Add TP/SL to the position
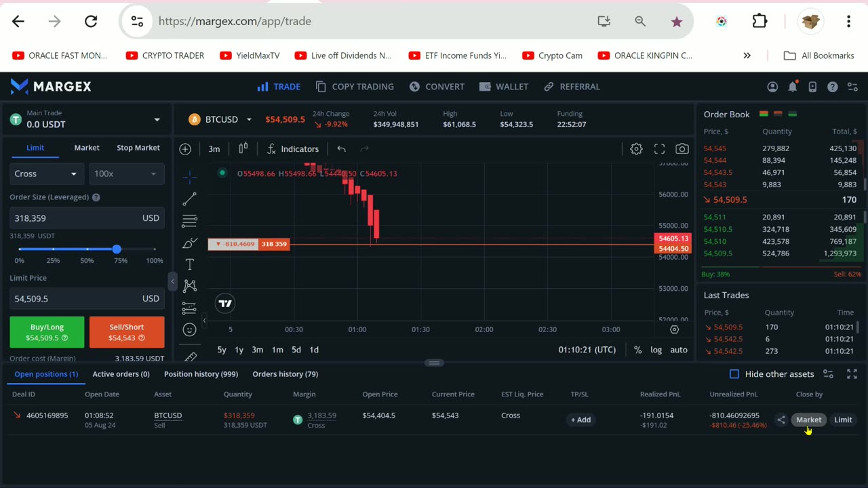The image size is (868, 488). (581, 420)
